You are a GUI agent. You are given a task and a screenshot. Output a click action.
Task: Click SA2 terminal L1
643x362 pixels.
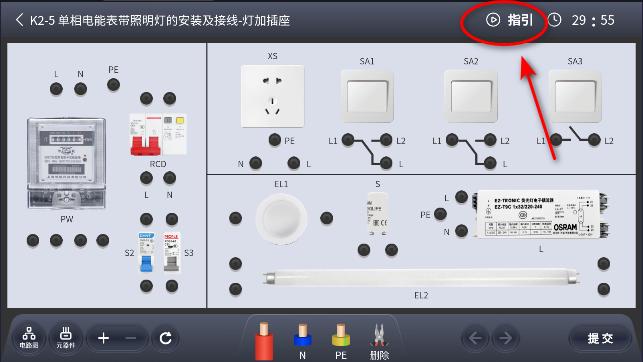coord(452,140)
